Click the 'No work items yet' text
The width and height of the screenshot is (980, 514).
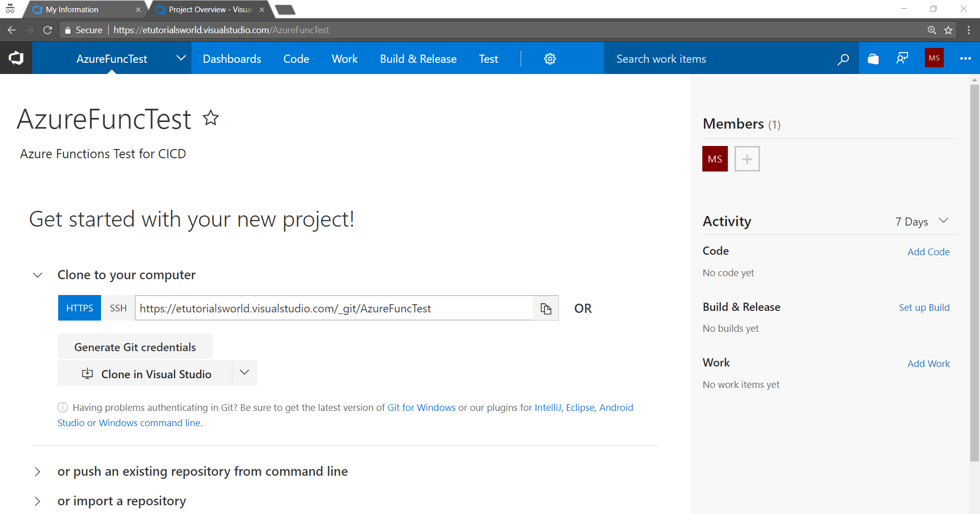(x=741, y=384)
